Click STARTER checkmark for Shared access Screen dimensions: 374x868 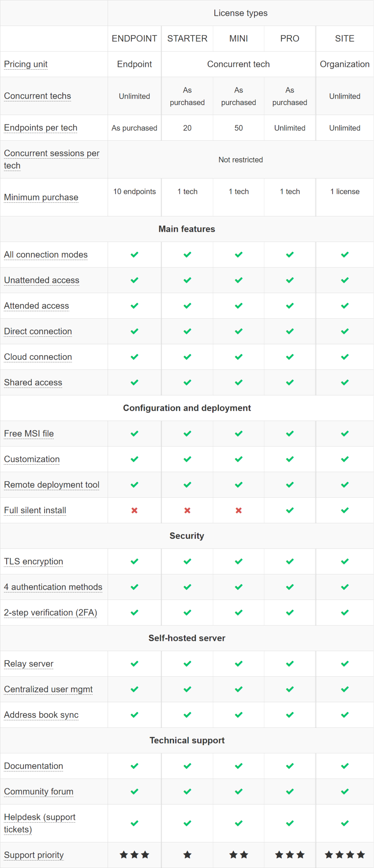coord(187,383)
